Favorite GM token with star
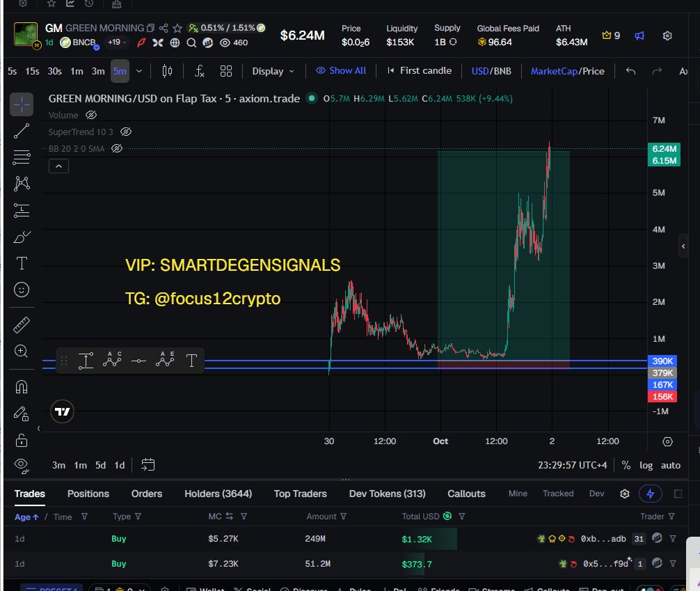700x591 pixels. 177,28
